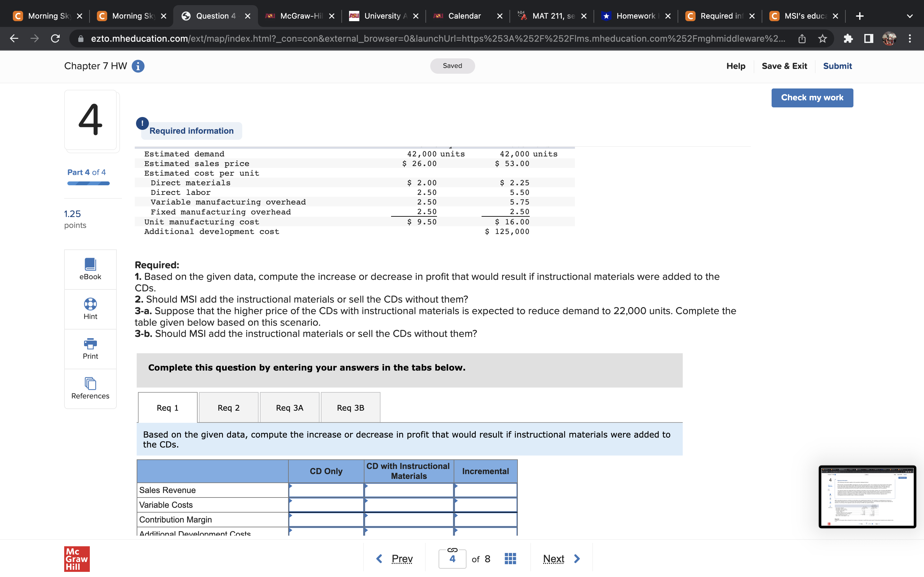Bookmark this page with star icon

click(x=822, y=38)
